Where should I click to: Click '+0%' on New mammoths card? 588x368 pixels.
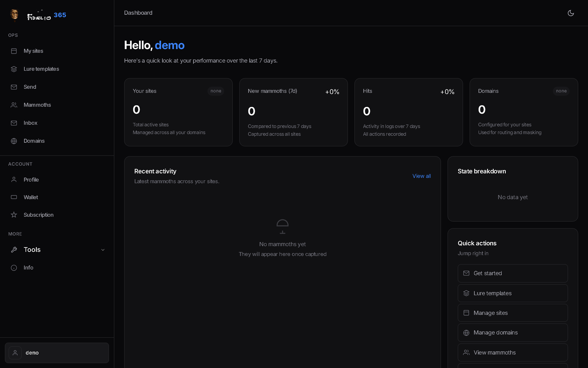[332, 92]
